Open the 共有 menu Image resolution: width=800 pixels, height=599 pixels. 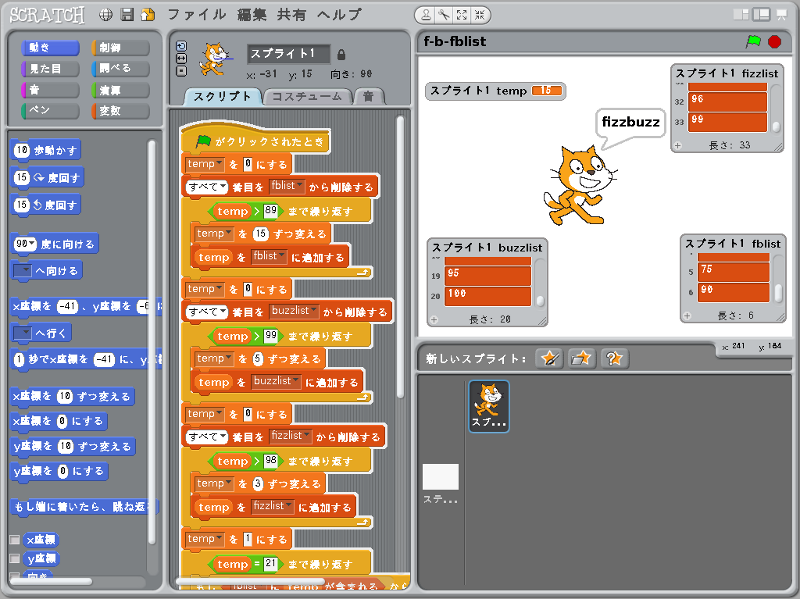click(x=291, y=15)
